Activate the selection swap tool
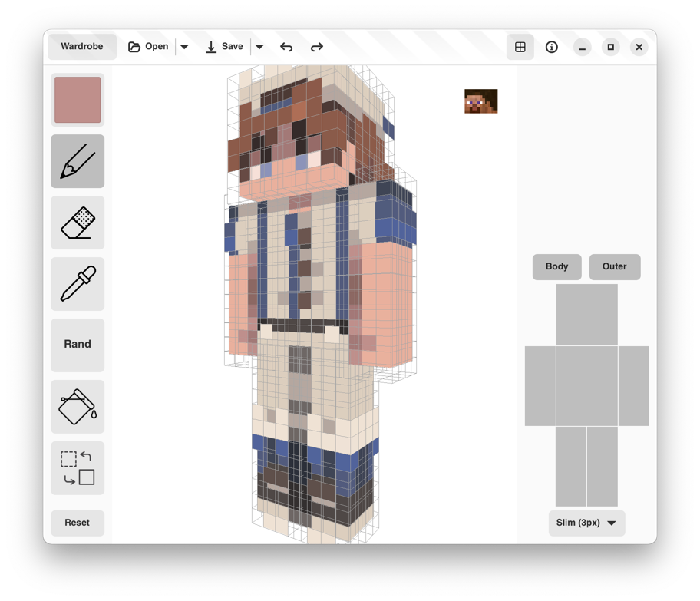 tap(78, 468)
